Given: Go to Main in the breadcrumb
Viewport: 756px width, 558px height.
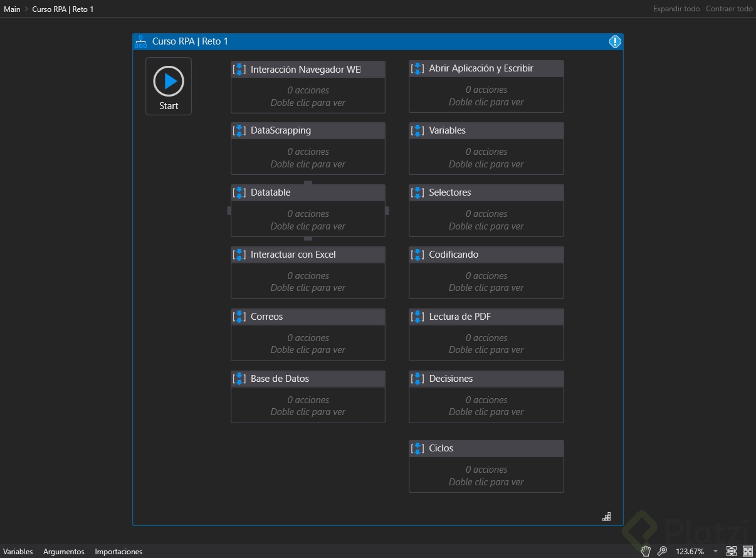Looking at the screenshot, I should click(x=12, y=9).
